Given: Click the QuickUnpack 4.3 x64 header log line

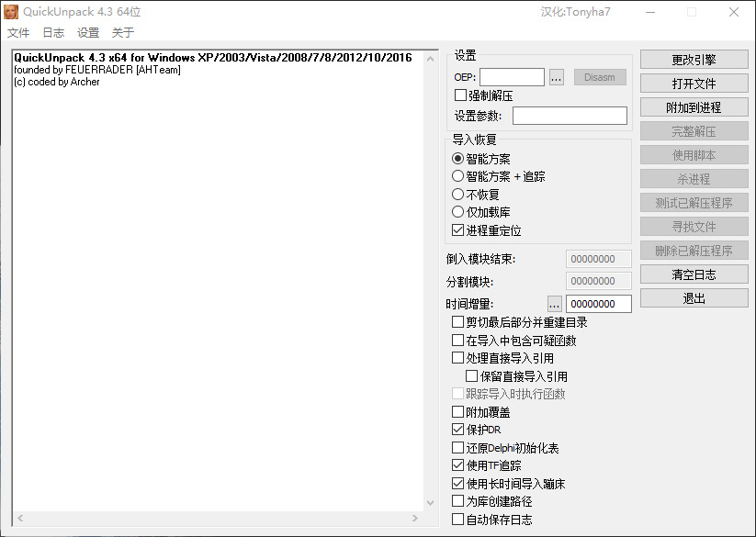Looking at the screenshot, I should tap(212, 57).
